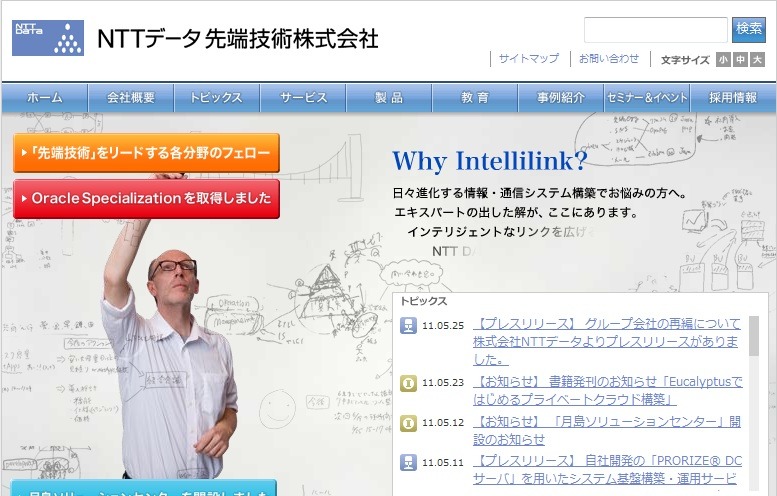Open the 採用情報 menu tab
The height and width of the screenshot is (496, 777).
[x=733, y=98]
